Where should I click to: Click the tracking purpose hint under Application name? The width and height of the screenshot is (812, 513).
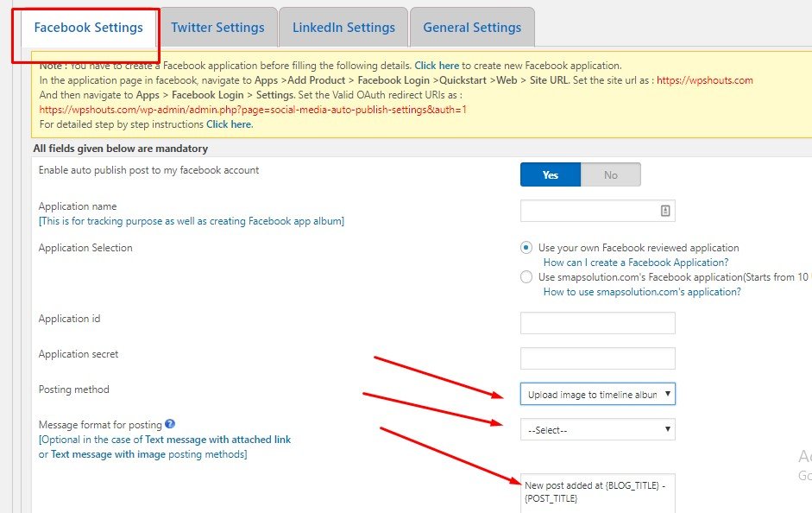(x=192, y=221)
